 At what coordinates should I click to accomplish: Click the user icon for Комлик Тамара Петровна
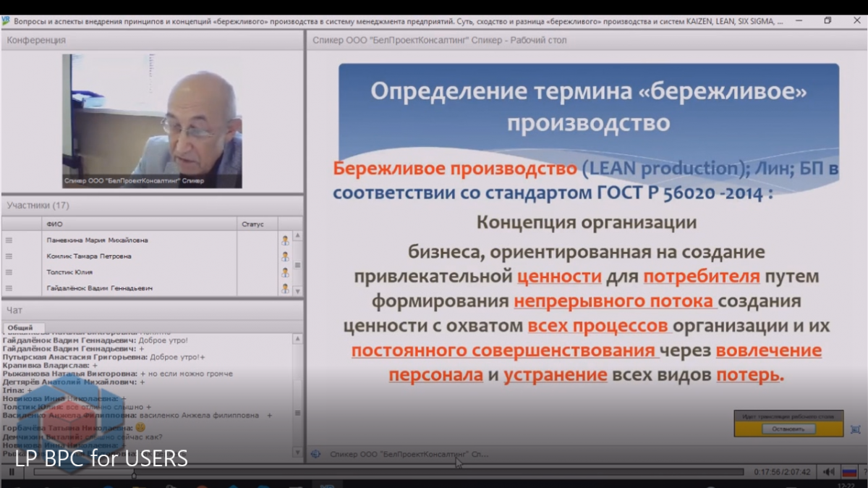tap(285, 256)
